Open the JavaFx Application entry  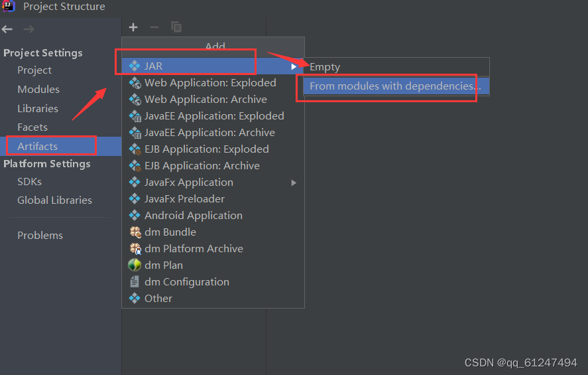[x=213, y=182]
